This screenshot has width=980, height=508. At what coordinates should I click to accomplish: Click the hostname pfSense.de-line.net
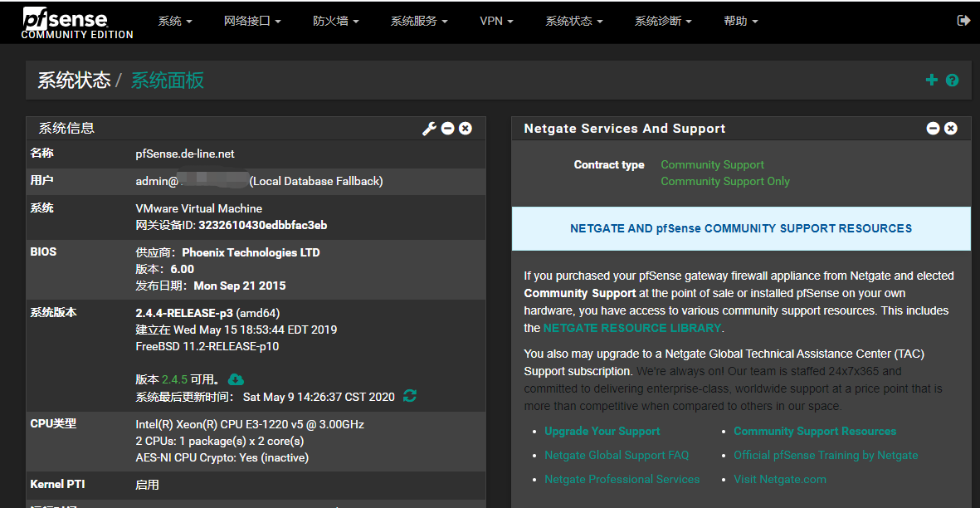[x=185, y=154]
